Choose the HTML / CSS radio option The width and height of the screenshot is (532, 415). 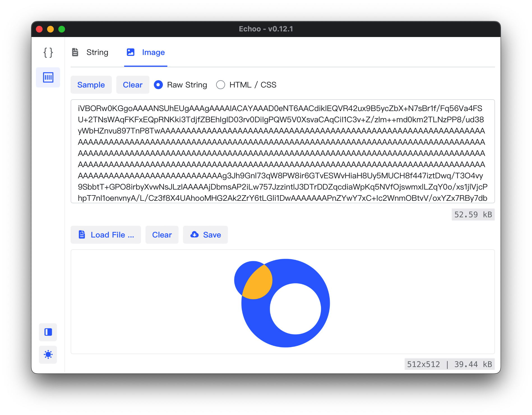(x=246, y=85)
